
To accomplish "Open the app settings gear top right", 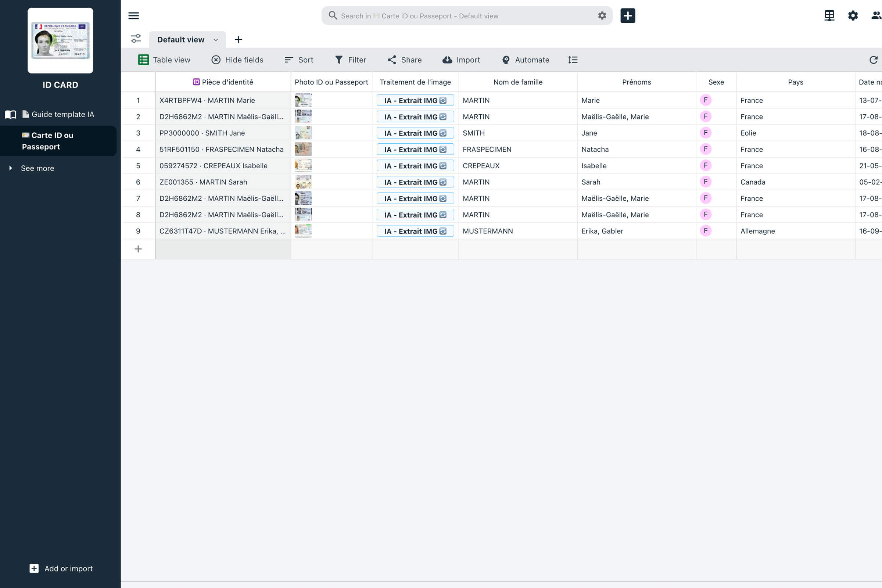I will click(x=853, y=16).
